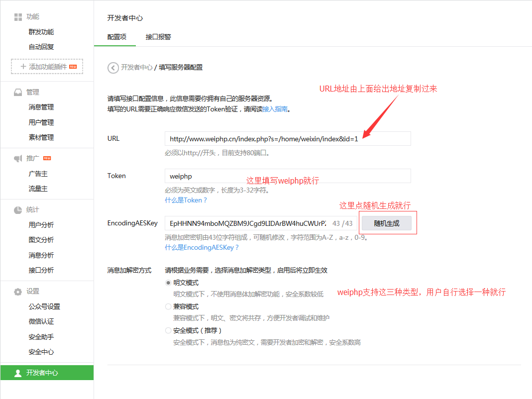532x399 pixels.
Task: Click the plus icon for 添加功能插件
Action: [23, 67]
